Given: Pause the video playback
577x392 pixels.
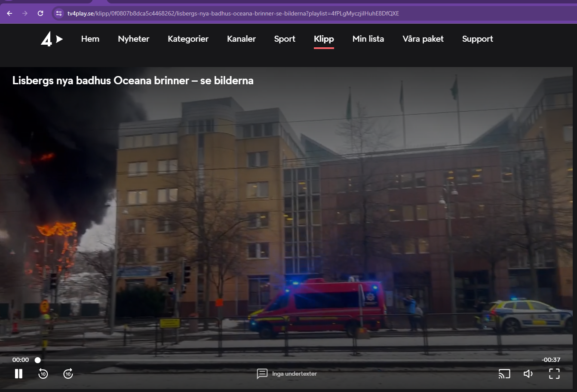Looking at the screenshot, I should pos(19,374).
